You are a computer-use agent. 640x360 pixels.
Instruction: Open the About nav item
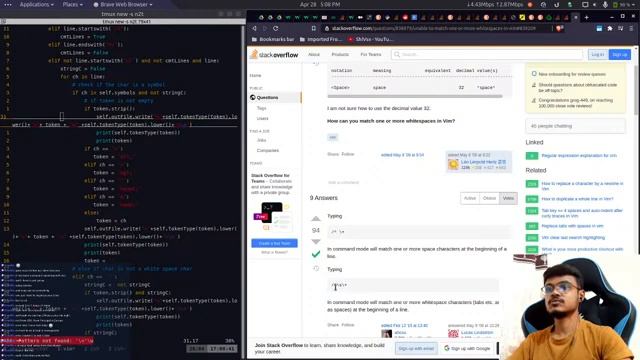click(x=314, y=54)
